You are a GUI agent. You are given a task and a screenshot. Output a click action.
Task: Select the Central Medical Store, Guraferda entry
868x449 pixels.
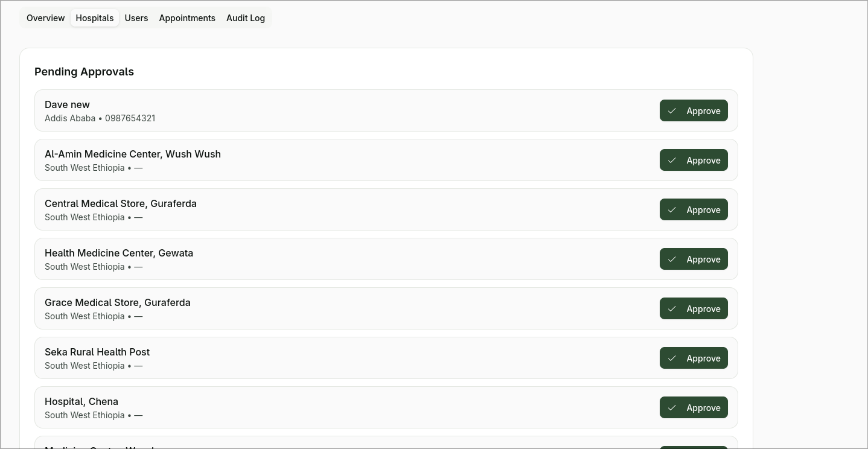click(x=121, y=204)
